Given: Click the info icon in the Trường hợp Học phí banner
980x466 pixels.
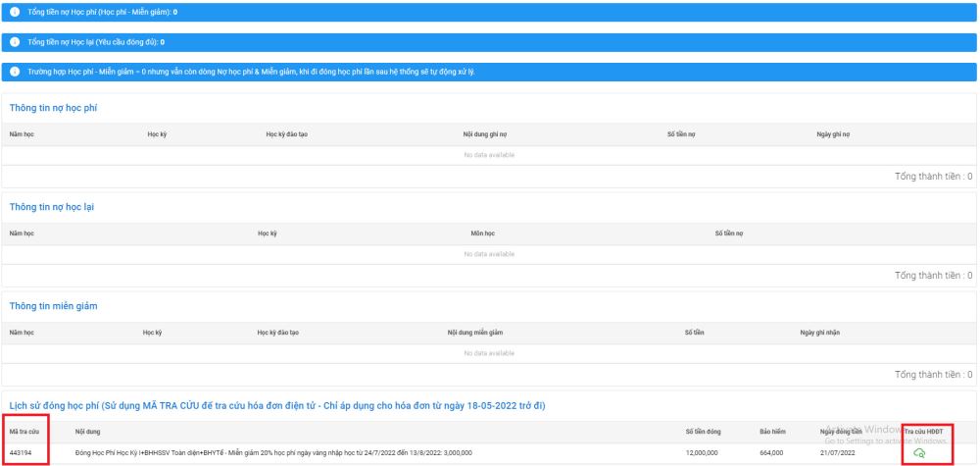Looking at the screenshot, I should click(x=15, y=73).
